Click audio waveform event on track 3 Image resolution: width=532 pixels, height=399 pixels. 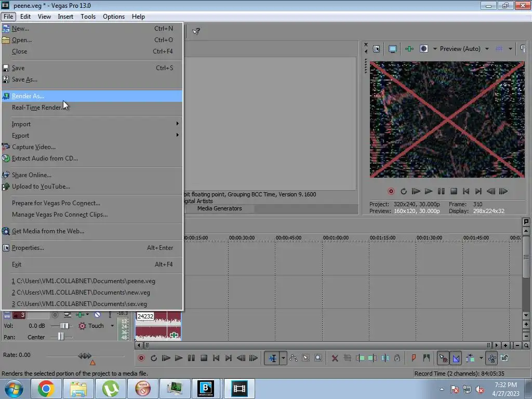pyautogui.click(x=158, y=326)
